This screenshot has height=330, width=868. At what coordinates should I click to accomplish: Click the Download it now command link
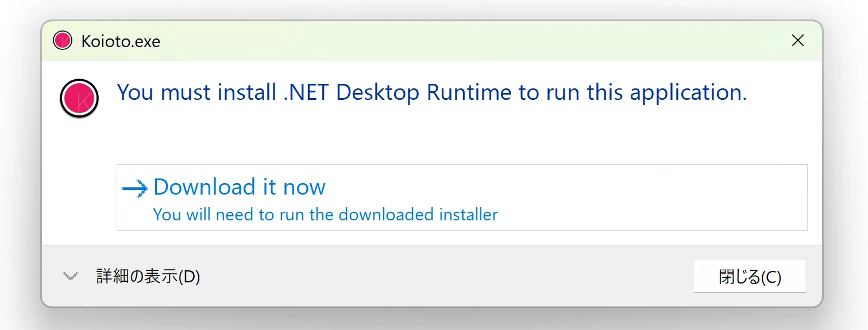pos(462,197)
